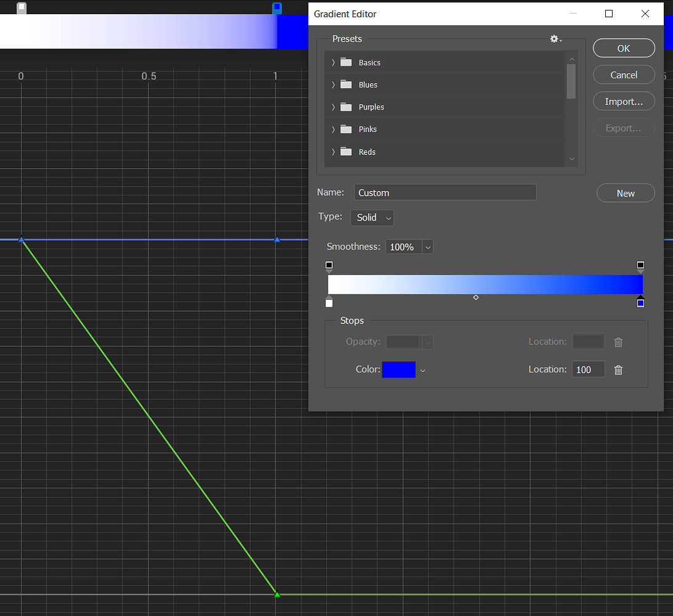Open color picker via blue Color swatch
673x616 pixels.
tap(398, 370)
